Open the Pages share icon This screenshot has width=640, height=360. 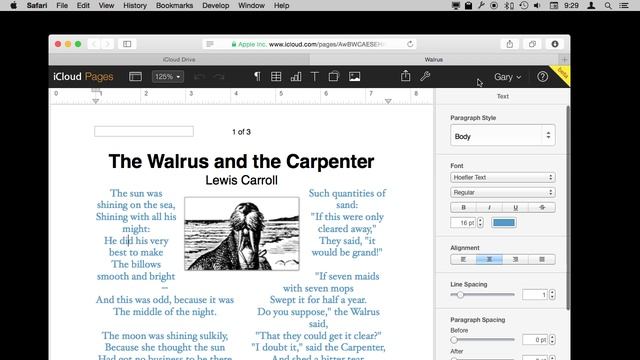tap(405, 76)
